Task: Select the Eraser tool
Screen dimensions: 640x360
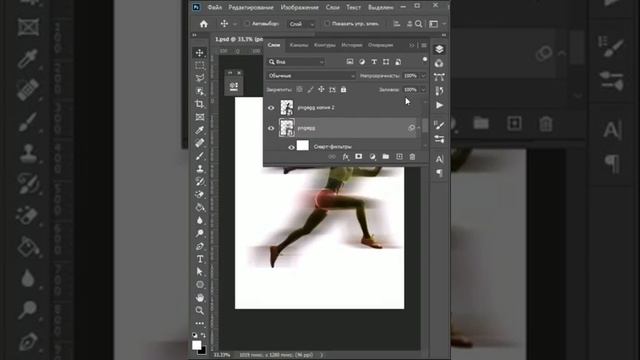Action: tap(200, 194)
